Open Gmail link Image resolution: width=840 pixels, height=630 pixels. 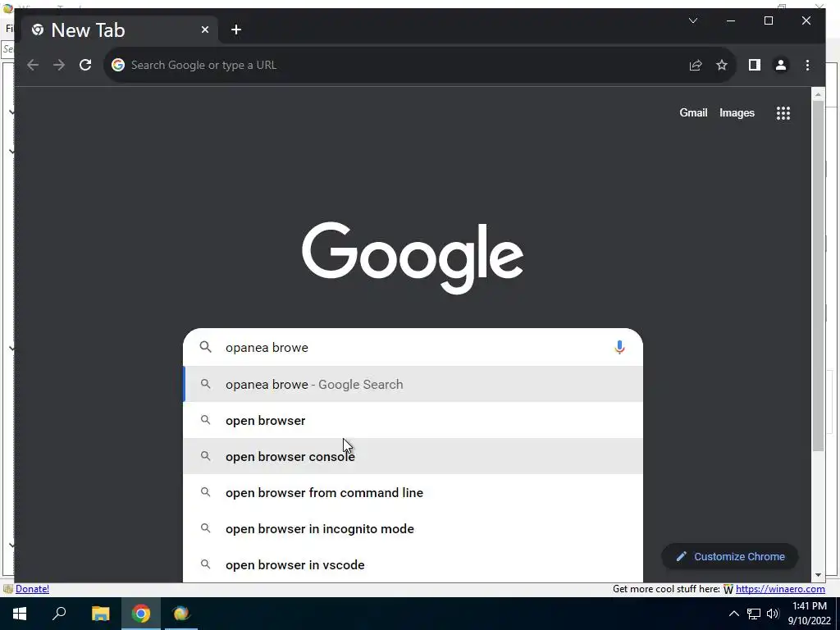pyautogui.click(x=693, y=112)
